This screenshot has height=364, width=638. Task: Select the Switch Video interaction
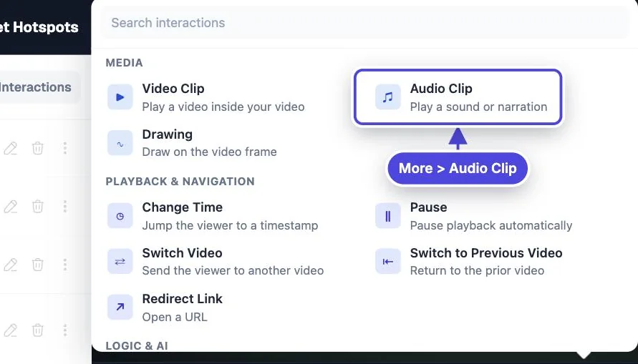216,262
